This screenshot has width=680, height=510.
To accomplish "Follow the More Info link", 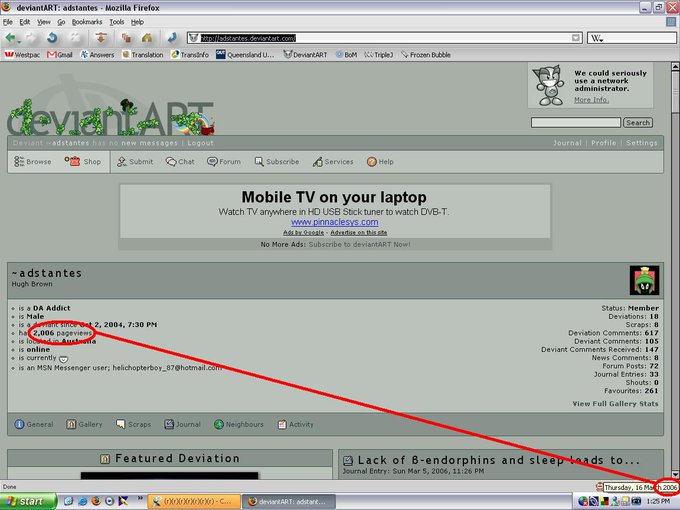I will (591, 100).
